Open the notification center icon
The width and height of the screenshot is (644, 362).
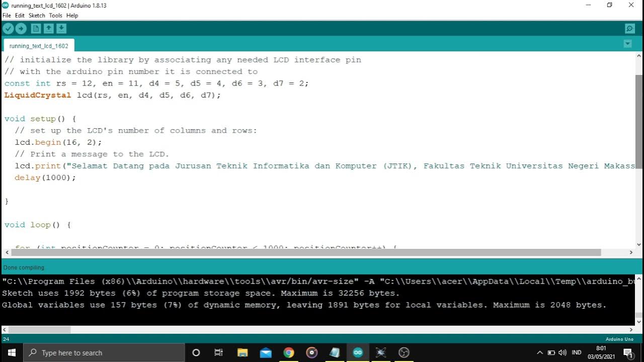pyautogui.click(x=628, y=353)
